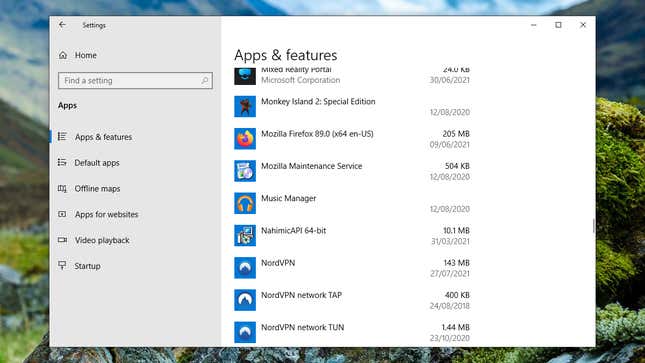Open Video playback settings
This screenshot has width=645, height=363.
[102, 240]
